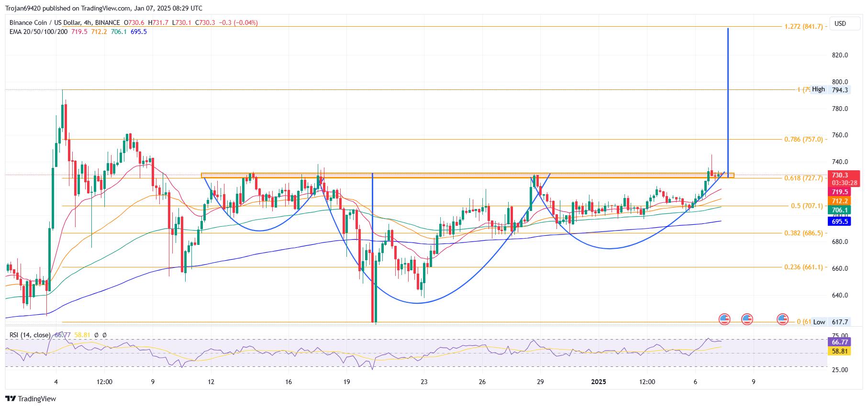Click the 780.0 price axis label
Viewport: 868px width, 408px height.
[840, 109]
